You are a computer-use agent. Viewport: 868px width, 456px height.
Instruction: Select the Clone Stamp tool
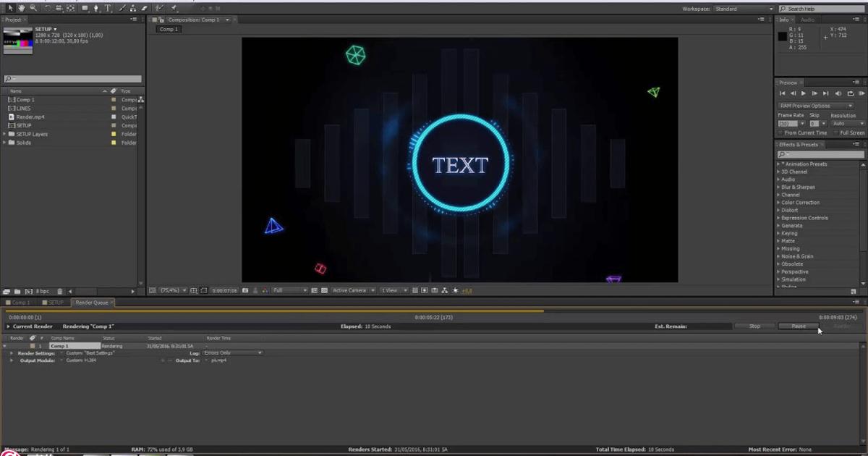coord(132,8)
